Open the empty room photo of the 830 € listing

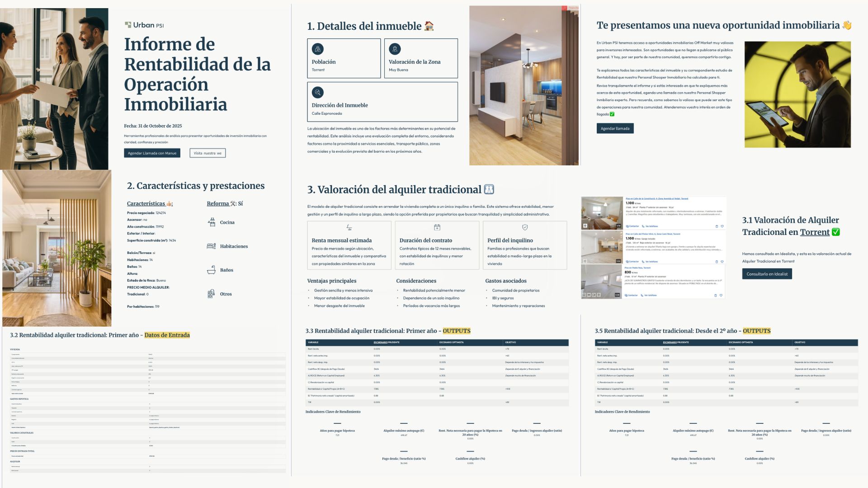[601, 282]
